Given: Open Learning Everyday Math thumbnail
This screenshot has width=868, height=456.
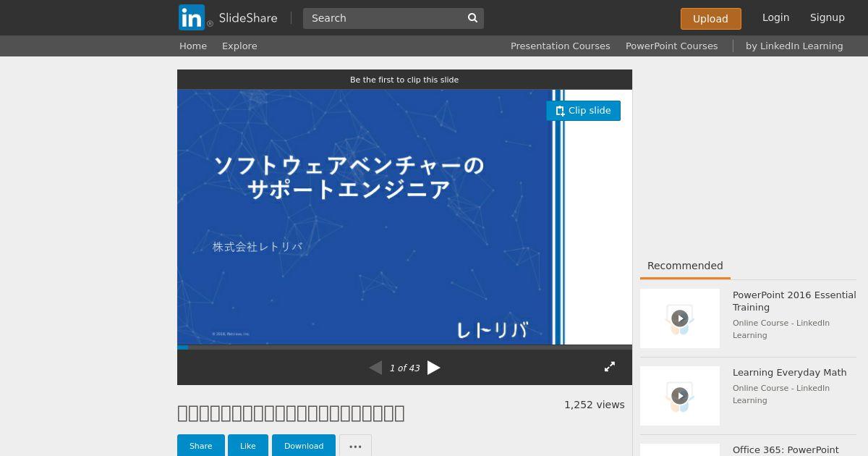Looking at the screenshot, I should click(680, 396).
